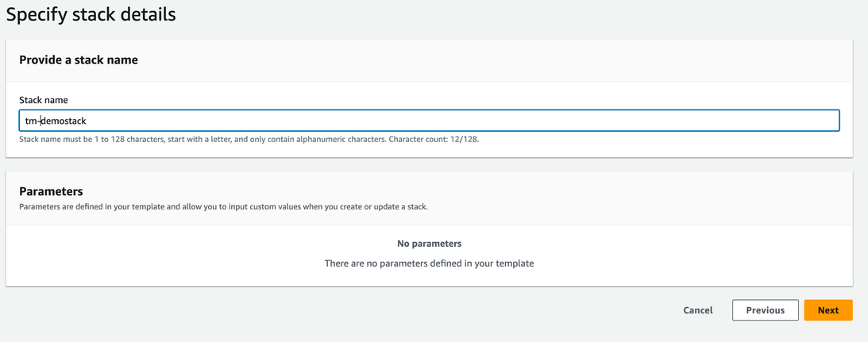Click the 'Parameters' section heading
868x342 pixels.
click(x=51, y=191)
